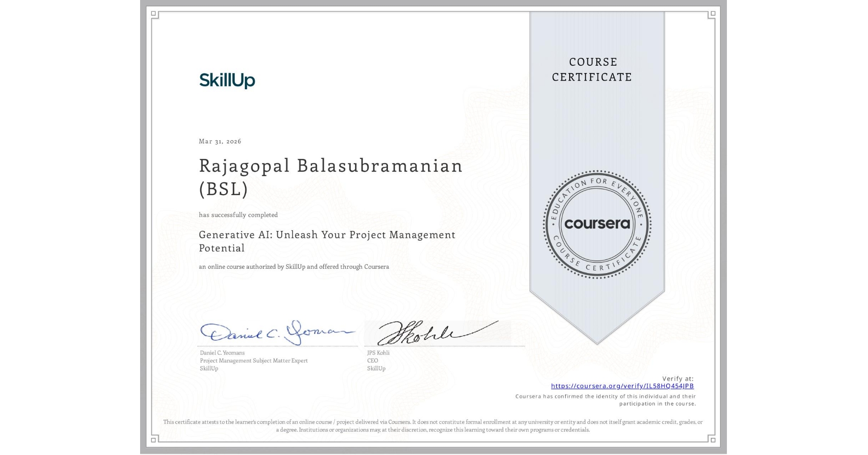
Task: Select the date 'Mar 31, 2026'
Action: coord(220,141)
